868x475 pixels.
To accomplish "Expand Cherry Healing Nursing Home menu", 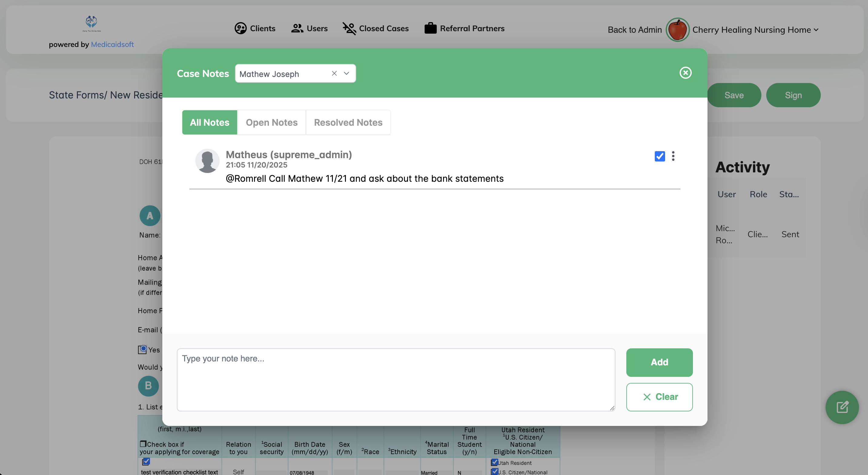I will 816,30.
